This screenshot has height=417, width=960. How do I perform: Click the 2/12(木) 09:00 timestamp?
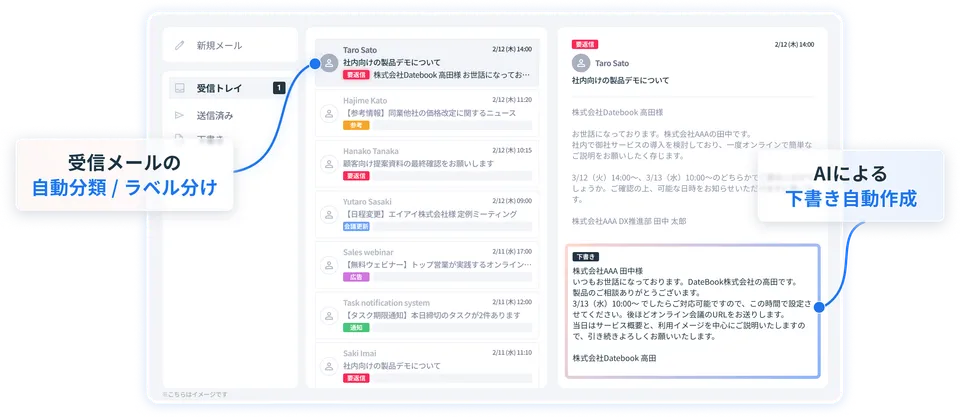(512, 200)
